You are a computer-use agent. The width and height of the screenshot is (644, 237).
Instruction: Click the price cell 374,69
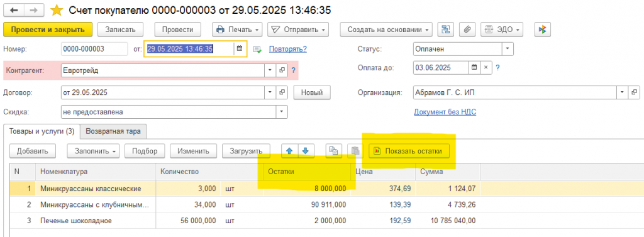point(382,189)
